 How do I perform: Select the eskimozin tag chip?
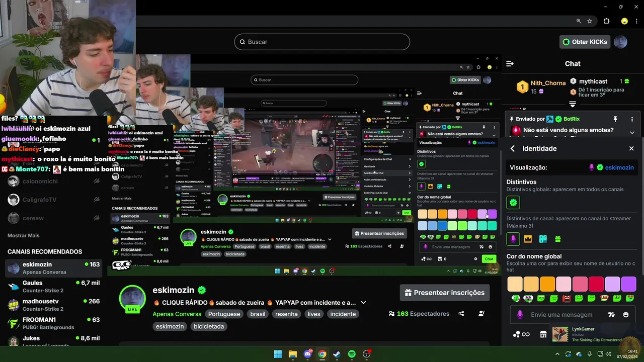point(170,327)
